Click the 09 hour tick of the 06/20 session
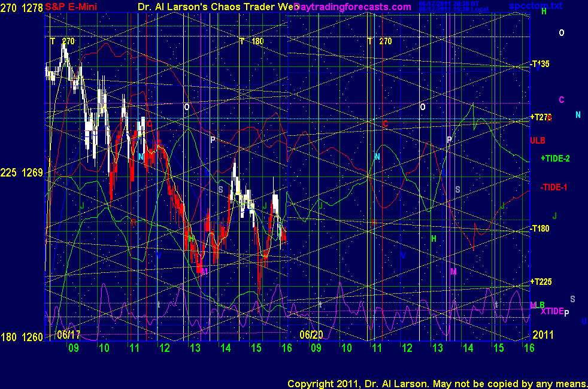 [x=316, y=348]
